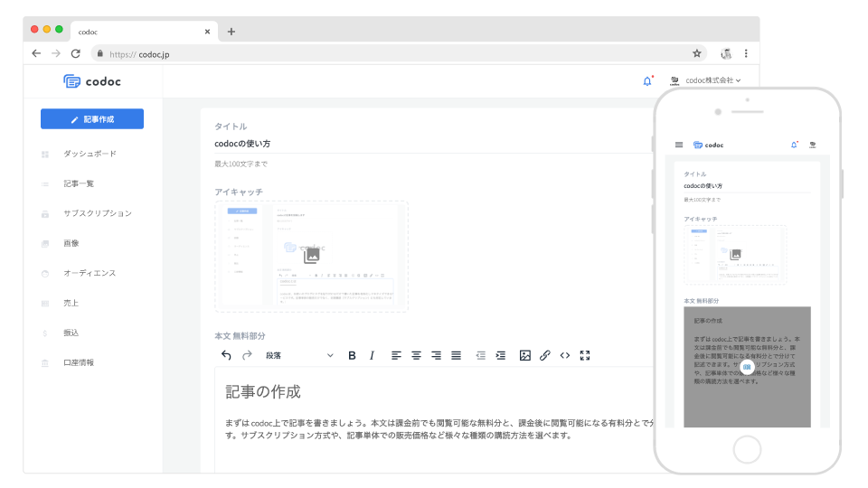
Task: Open the 段落 paragraph style dropdown
Action: point(299,355)
